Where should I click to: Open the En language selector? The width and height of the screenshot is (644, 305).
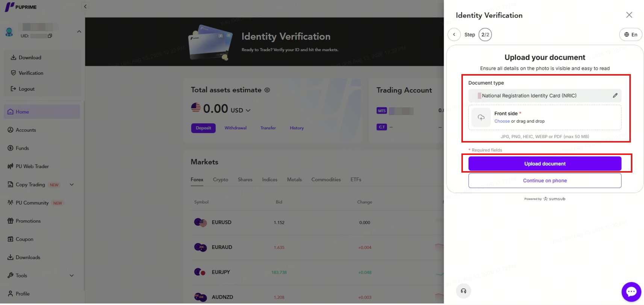click(630, 35)
